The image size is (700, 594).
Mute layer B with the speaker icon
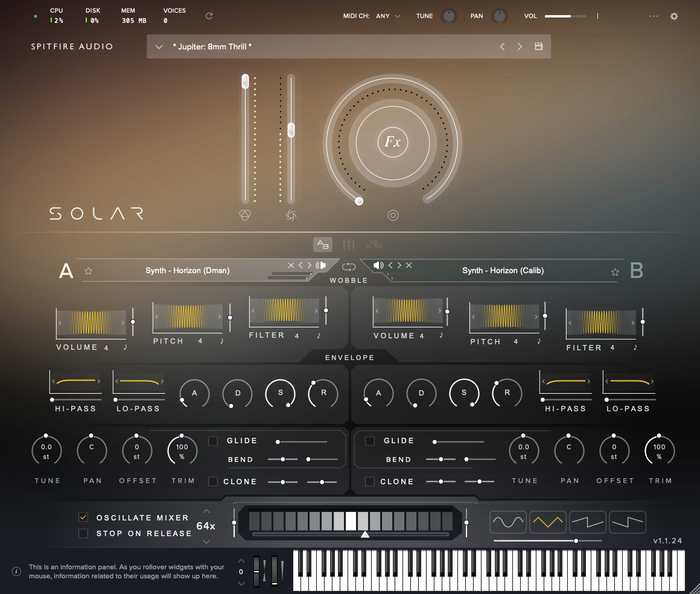(x=377, y=265)
